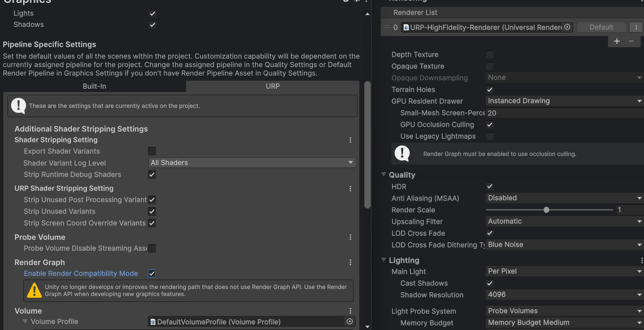644x330 pixels.
Task: Open the DefaultVolumeProfile object picker
Action: pos(350,321)
